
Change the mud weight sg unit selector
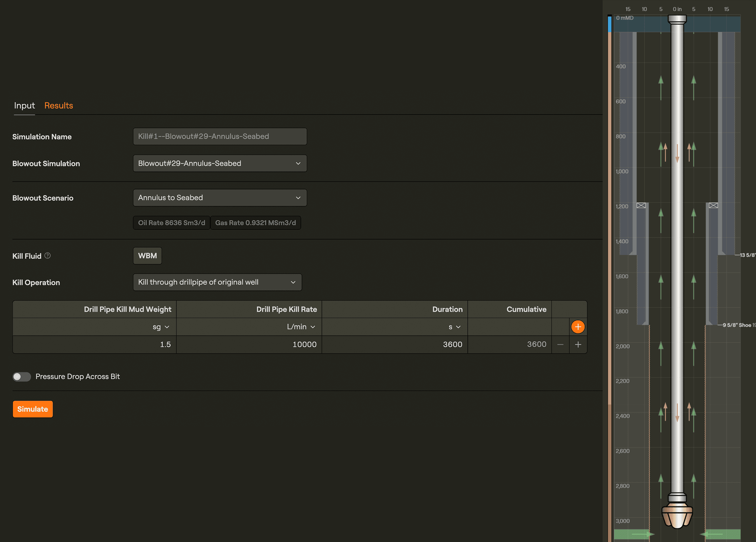(x=161, y=327)
